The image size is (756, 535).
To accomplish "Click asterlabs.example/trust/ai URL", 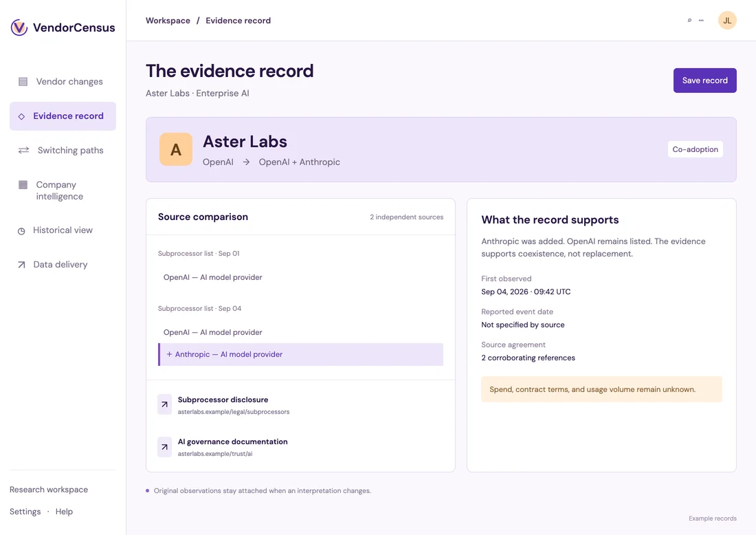I will point(215,454).
